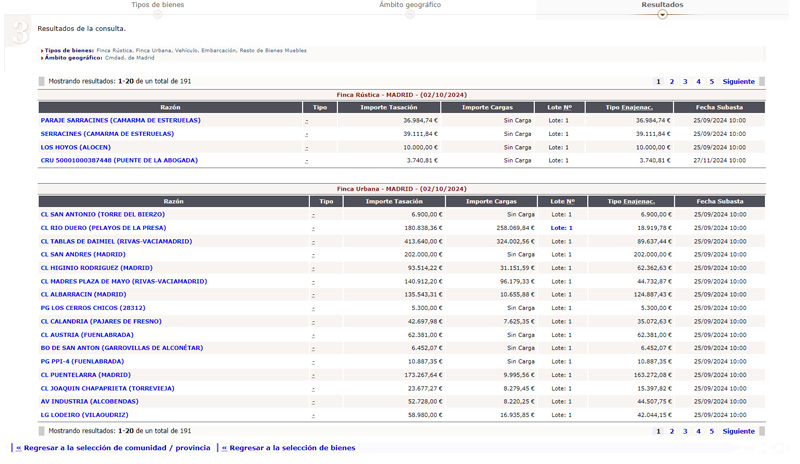Go to page 2 in top pagination
Image resolution: width=800 pixels, height=464 pixels.
[x=672, y=82]
